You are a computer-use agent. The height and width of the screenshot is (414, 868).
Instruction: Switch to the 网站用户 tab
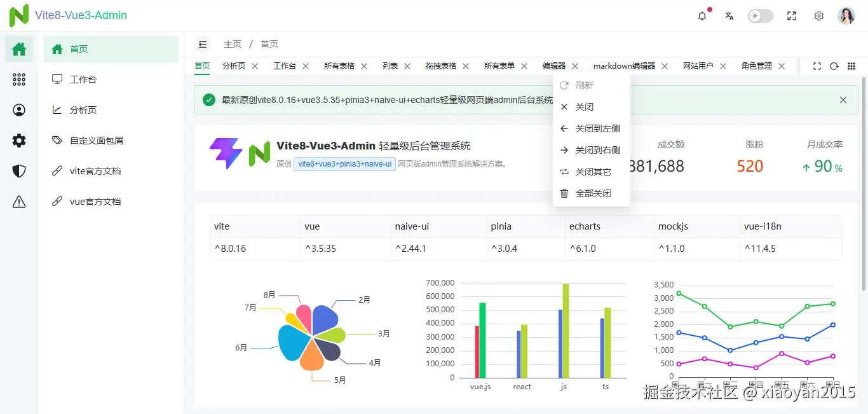click(x=698, y=66)
